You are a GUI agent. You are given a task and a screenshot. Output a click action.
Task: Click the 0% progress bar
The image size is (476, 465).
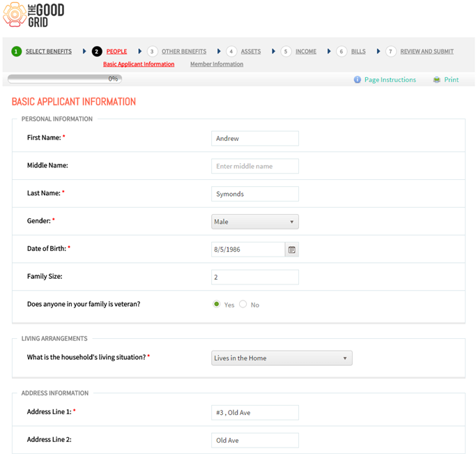pos(65,79)
